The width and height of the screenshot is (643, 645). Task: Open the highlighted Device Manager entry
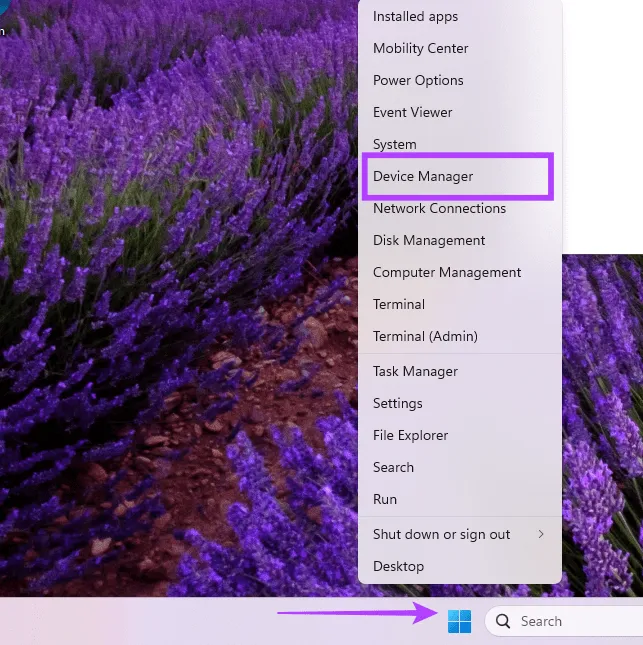(423, 176)
